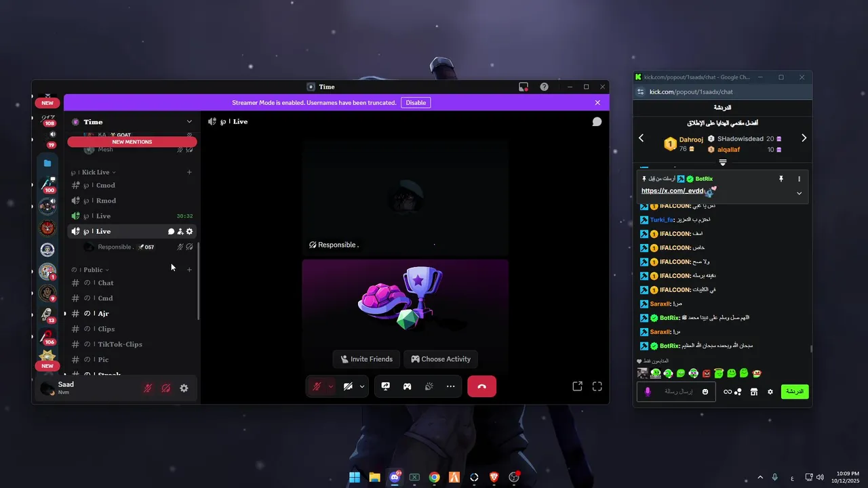Open emoji picker in Kick chat input
The image size is (868, 488).
(x=705, y=392)
